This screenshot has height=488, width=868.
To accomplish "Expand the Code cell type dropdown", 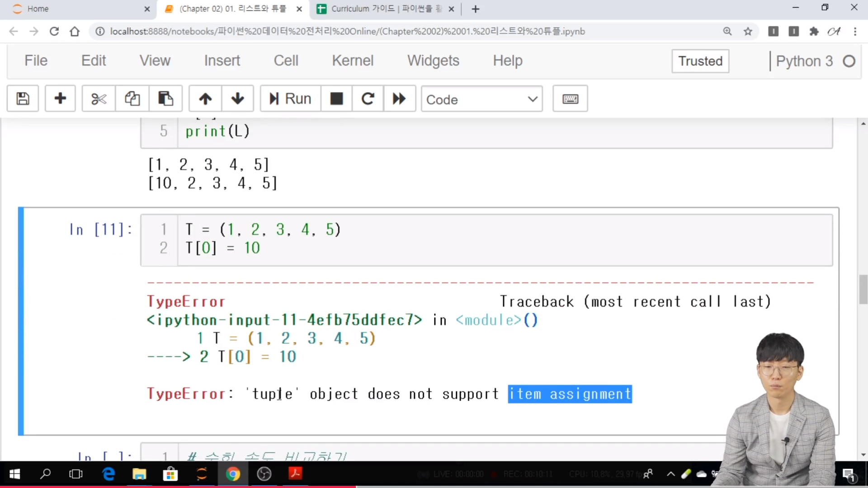I will click(x=481, y=99).
